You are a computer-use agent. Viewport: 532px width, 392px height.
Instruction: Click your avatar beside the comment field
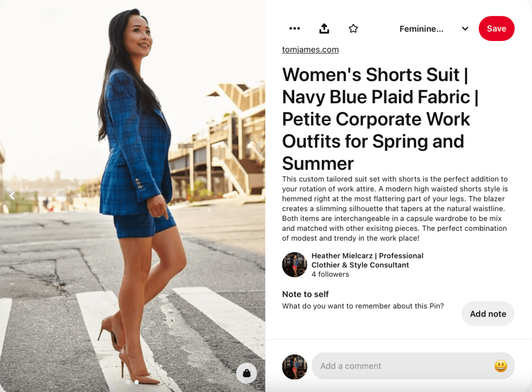(294, 367)
